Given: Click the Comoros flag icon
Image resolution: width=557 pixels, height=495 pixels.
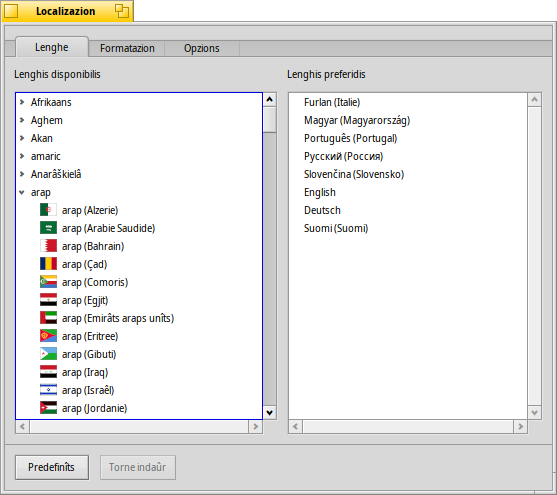Looking at the screenshot, I should click(x=48, y=282).
